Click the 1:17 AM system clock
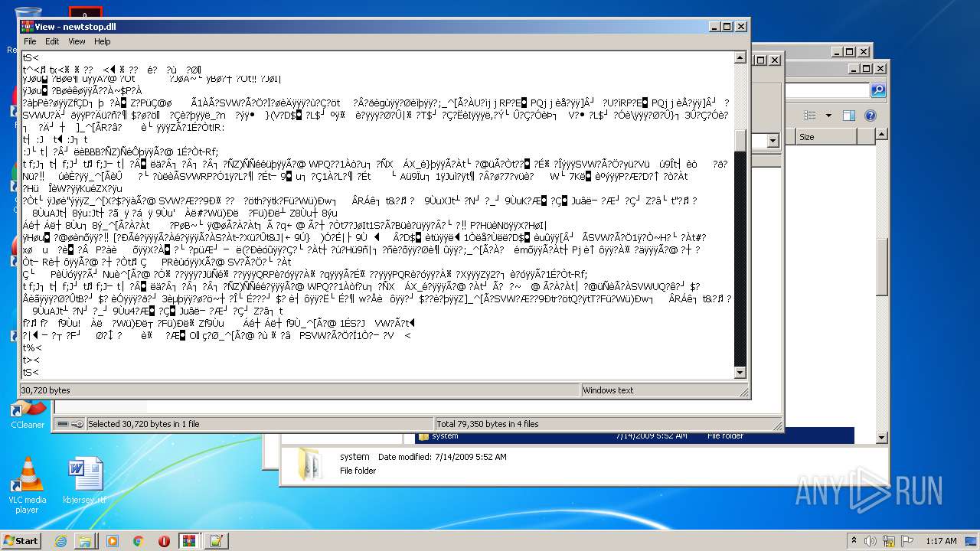The image size is (980, 551). [x=941, y=541]
